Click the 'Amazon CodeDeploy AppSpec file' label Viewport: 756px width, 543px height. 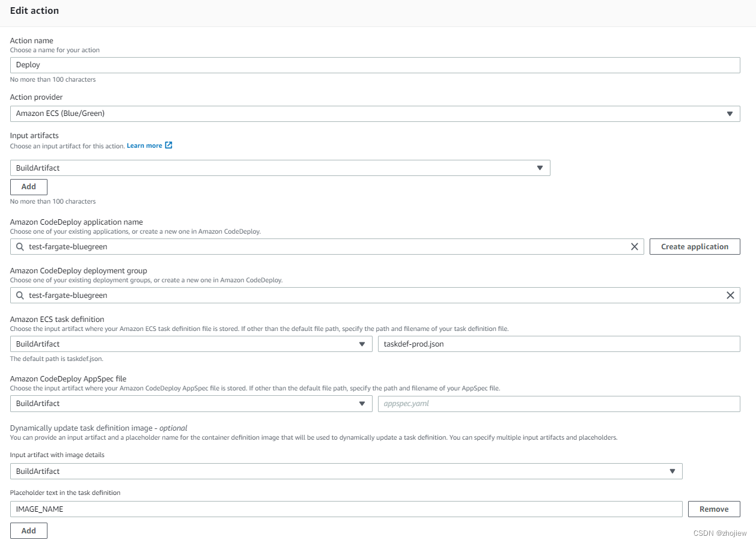pyautogui.click(x=69, y=379)
